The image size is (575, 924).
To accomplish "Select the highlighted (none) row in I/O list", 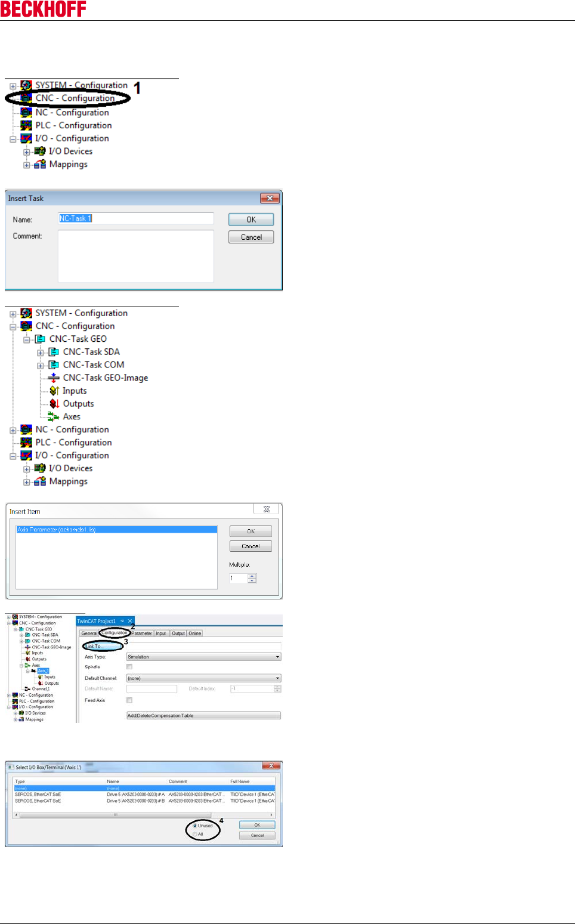I will [144, 788].
